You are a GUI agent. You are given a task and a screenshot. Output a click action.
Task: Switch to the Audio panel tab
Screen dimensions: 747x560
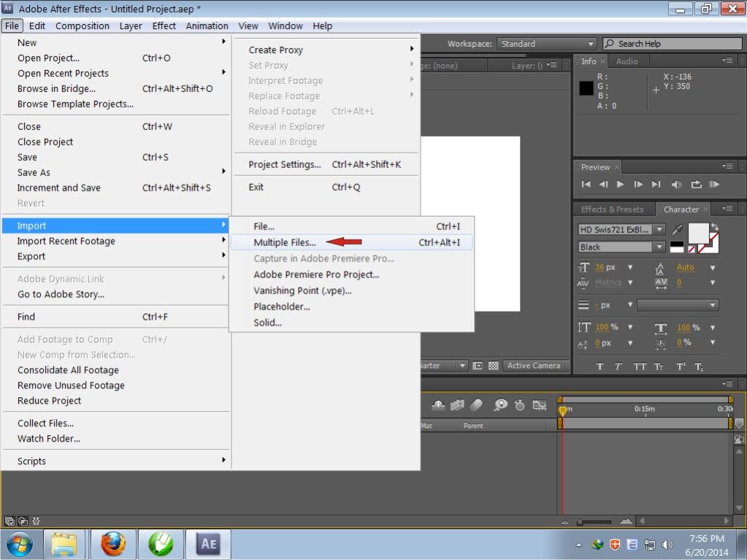click(x=627, y=61)
